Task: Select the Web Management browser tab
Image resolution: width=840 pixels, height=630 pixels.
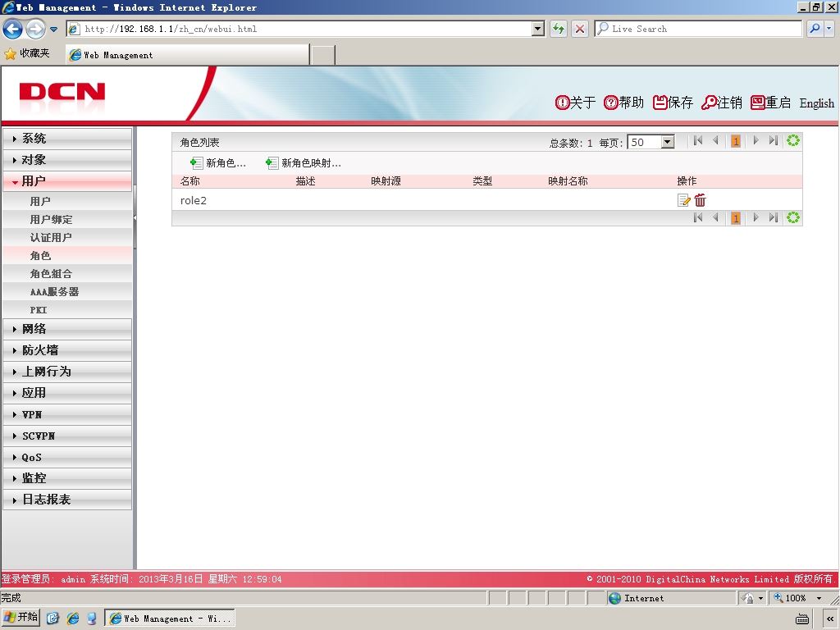Action: click(x=188, y=55)
